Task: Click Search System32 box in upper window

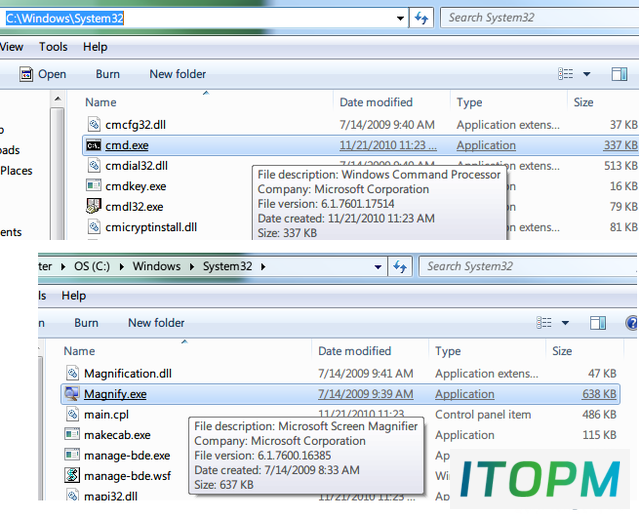Action: coord(540,18)
